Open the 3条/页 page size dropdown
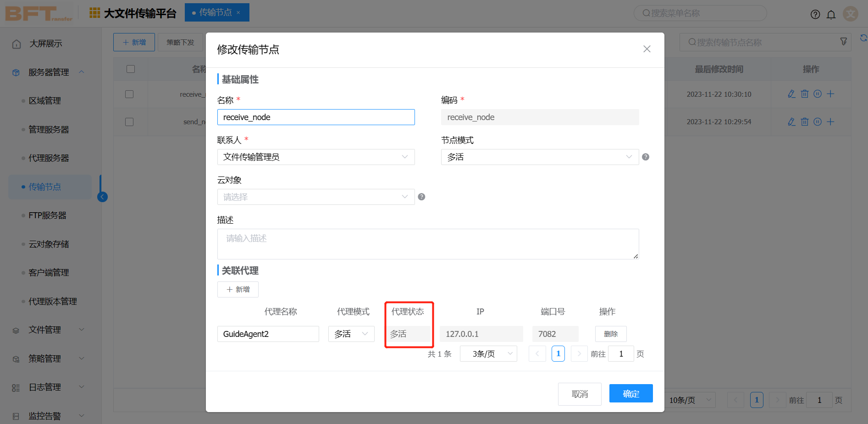868x424 pixels. pos(488,353)
